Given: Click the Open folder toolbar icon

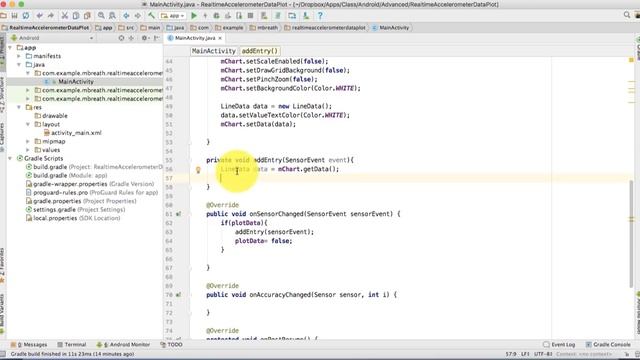Looking at the screenshot, I should click(x=3, y=16).
